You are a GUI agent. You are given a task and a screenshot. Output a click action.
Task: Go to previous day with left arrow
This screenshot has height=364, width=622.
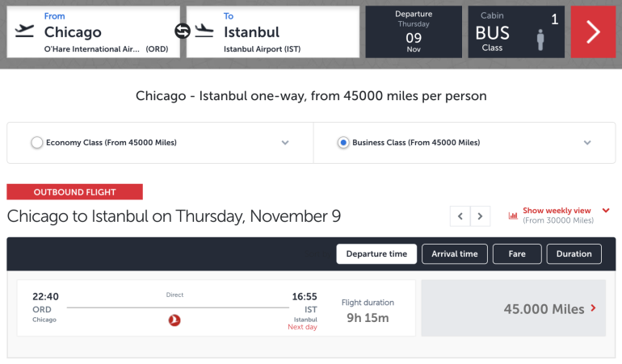click(460, 216)
